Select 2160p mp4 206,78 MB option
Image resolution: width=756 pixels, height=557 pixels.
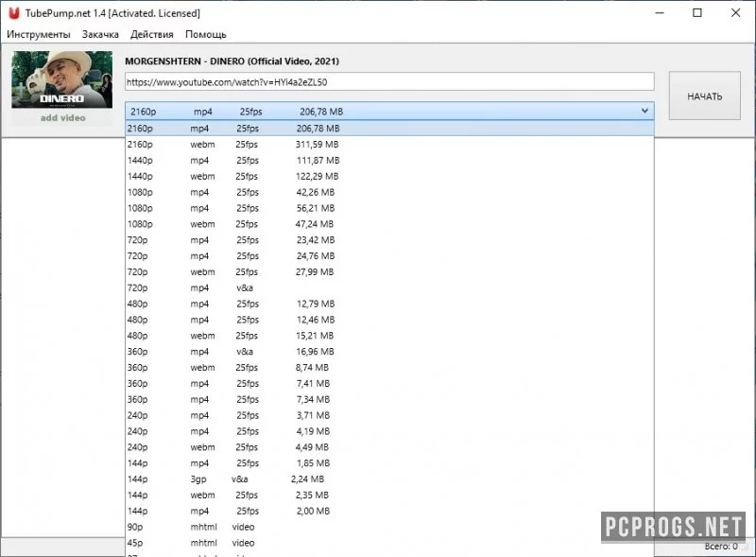click(x=389, y=129)
